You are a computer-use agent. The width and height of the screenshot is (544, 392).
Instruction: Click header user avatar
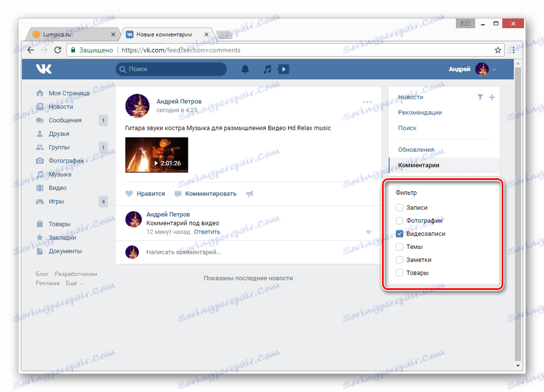481,69
